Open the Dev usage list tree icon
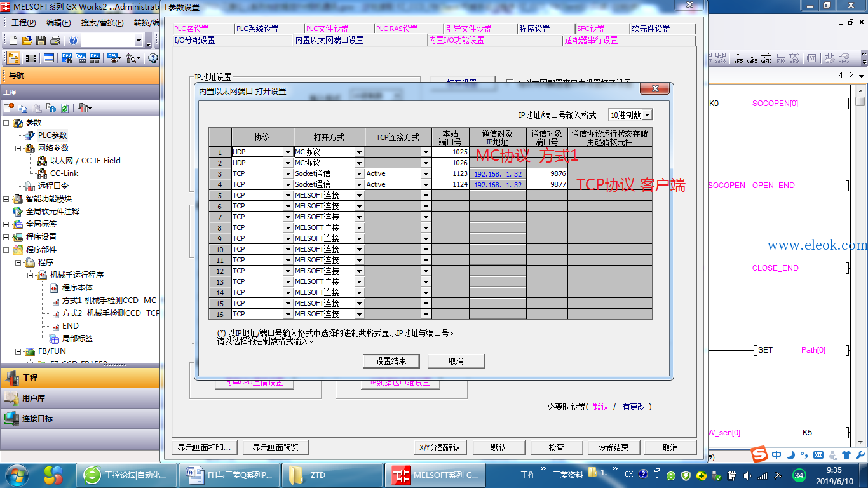 [x=95, y=58]
